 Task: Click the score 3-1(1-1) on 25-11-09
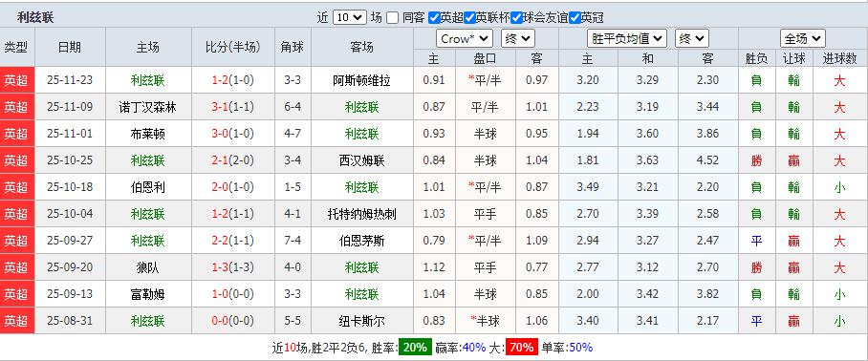click(233, 107)
